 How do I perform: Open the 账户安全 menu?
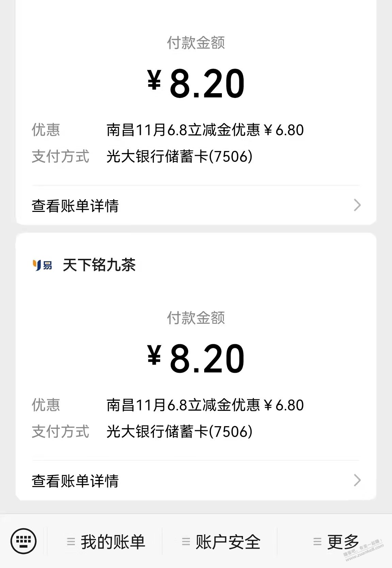tap(228, 542)
